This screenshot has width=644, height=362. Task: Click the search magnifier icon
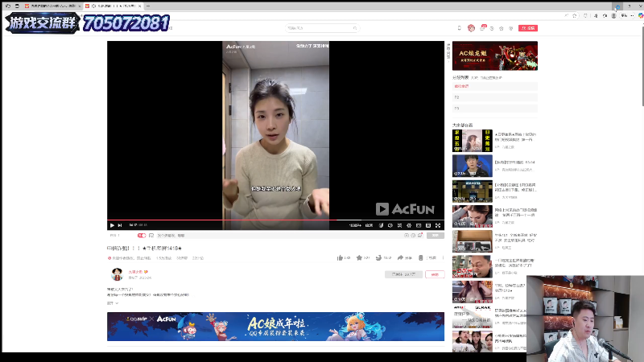[355, 28]
